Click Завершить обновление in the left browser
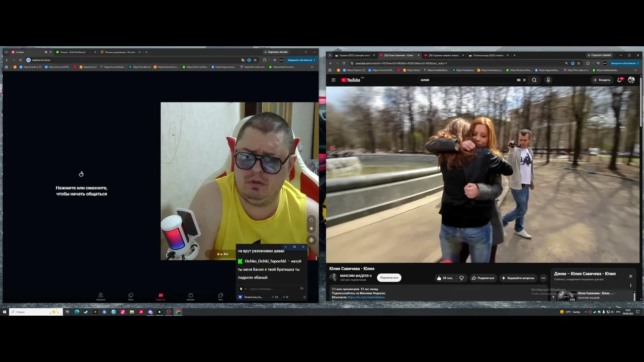 [300, 60]
